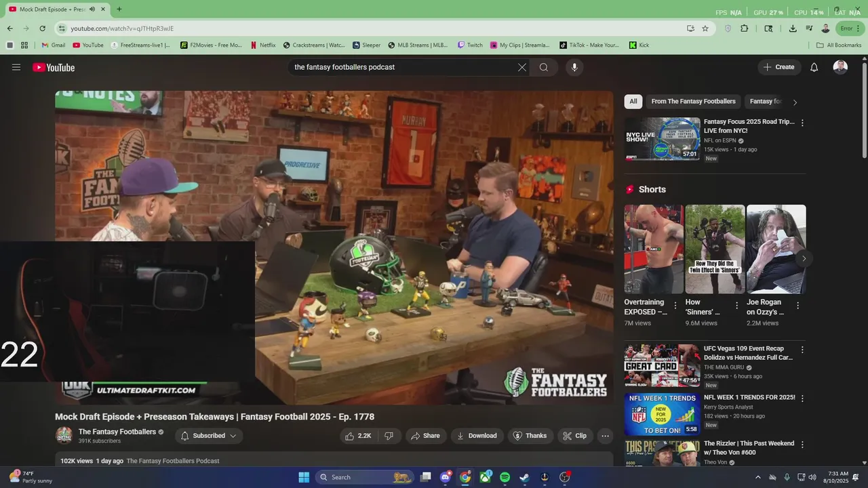The height and width of the screenshot is (488, 868).
Task: Open Windows Start menu
Action: (304, 477)
